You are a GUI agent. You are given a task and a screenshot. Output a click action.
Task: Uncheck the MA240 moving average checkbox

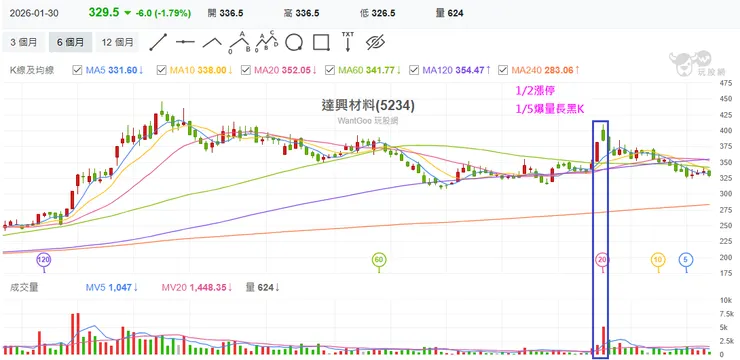(x=503, y=70)
